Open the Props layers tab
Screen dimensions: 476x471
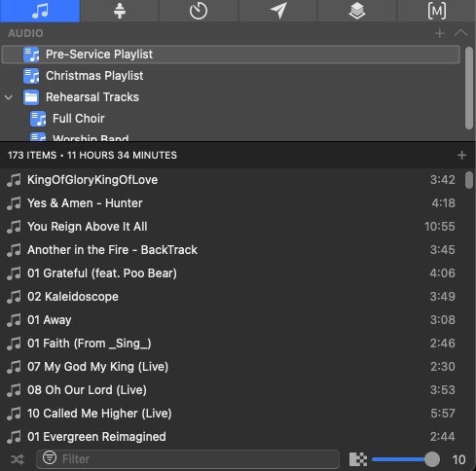pyautogui.click(x=357, y=11)
